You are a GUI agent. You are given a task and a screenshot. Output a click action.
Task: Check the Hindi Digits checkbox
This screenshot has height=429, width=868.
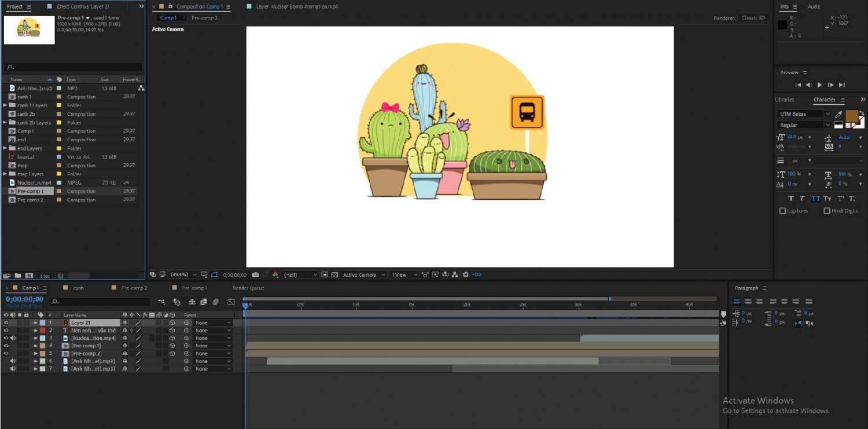point(827,211)
